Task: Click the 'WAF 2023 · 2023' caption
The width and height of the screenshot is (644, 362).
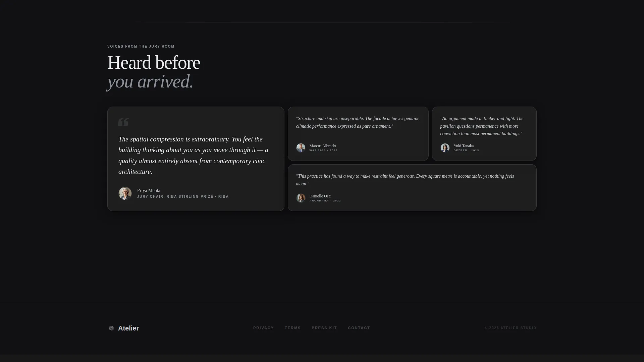Action: coord(323,150)
